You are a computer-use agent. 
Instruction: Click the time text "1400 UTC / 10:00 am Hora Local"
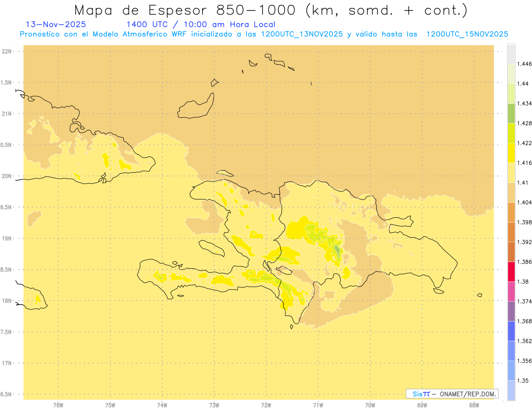tap(201, 24)
